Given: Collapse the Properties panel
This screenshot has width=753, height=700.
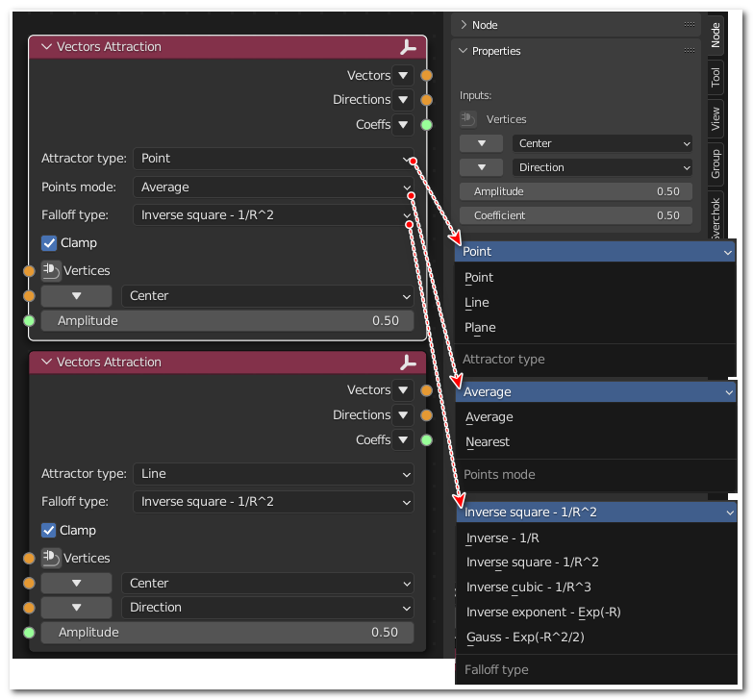Looking at the screenshot, I should [463, 50].
